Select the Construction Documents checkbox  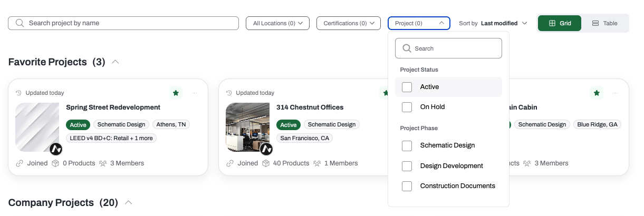click(407, 186)
